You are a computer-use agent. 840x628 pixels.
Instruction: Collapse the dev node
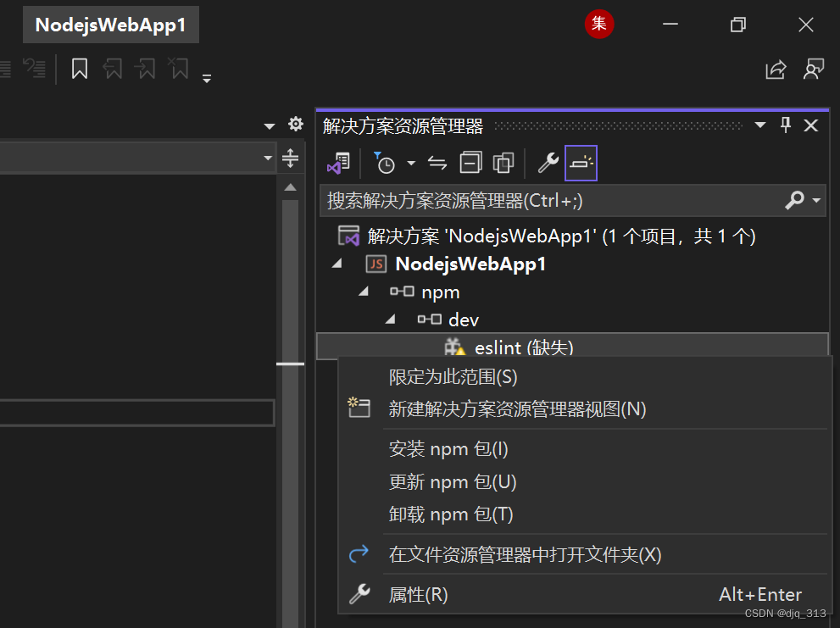coord(391,320)
